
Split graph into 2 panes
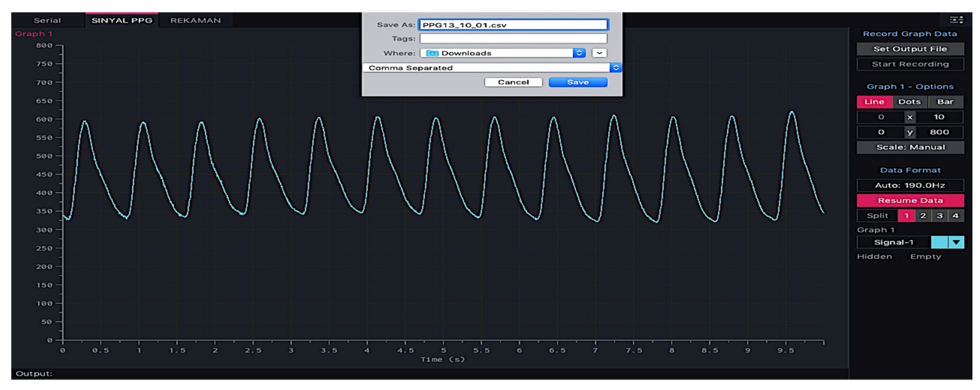923,216
